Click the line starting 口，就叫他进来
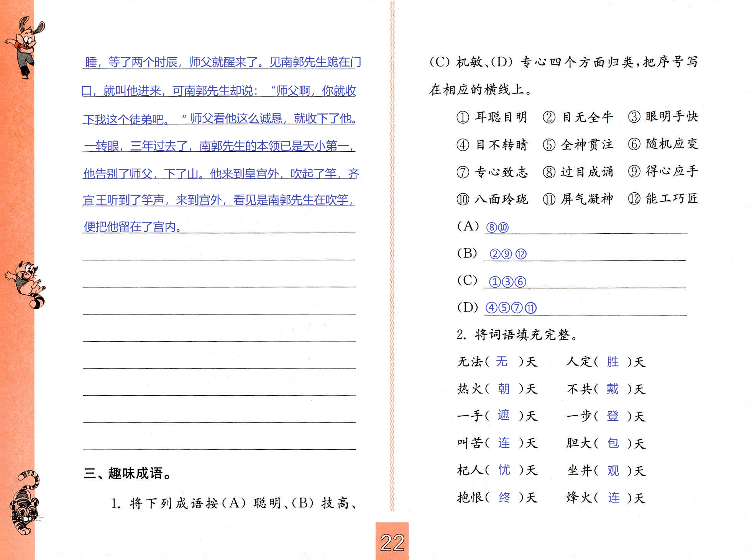Viewport: 752px width, 560px height. tap(219, 91)
